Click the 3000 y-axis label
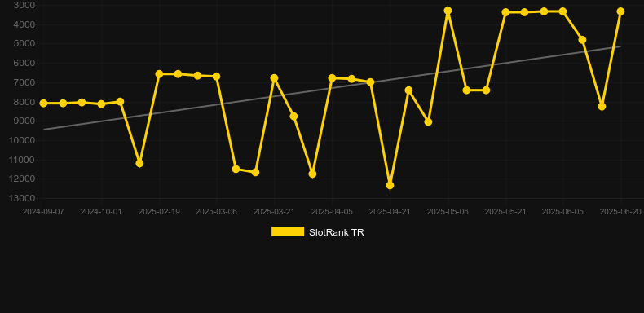The width and height of the screenshot is (644, 313). (x=24, y=5)
